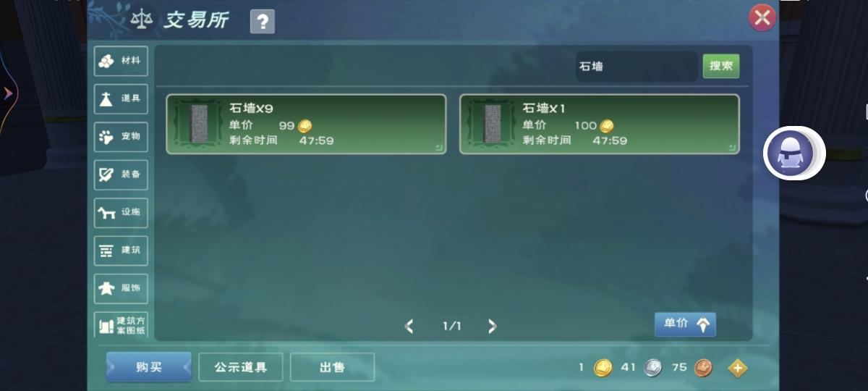Open the 装备 equipment category
Viewport: 868px width, 391px height.
tap(121, 175)
